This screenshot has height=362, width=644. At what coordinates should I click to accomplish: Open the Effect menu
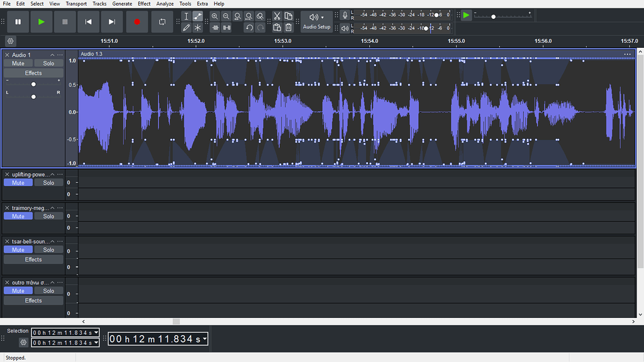(144, 3)
